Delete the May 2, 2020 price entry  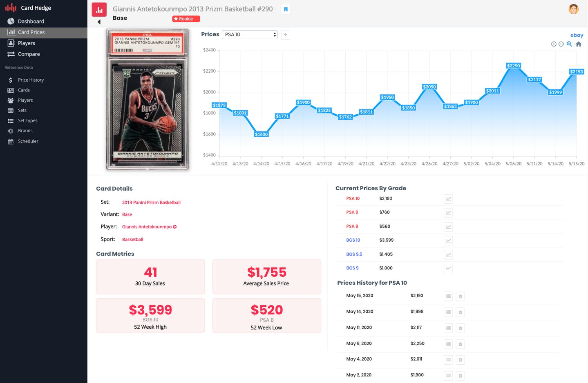(460, 376)
